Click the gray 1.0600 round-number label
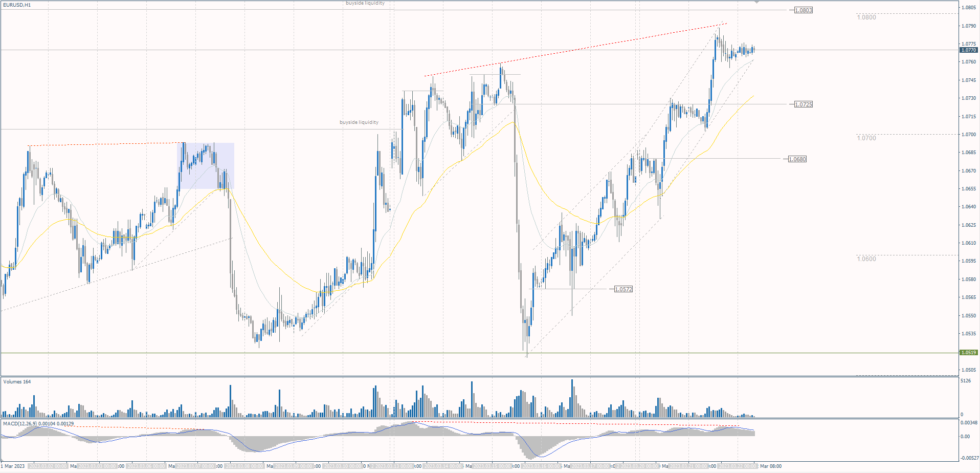This screenshot has height=473, width=980. [x=866, y=259]
